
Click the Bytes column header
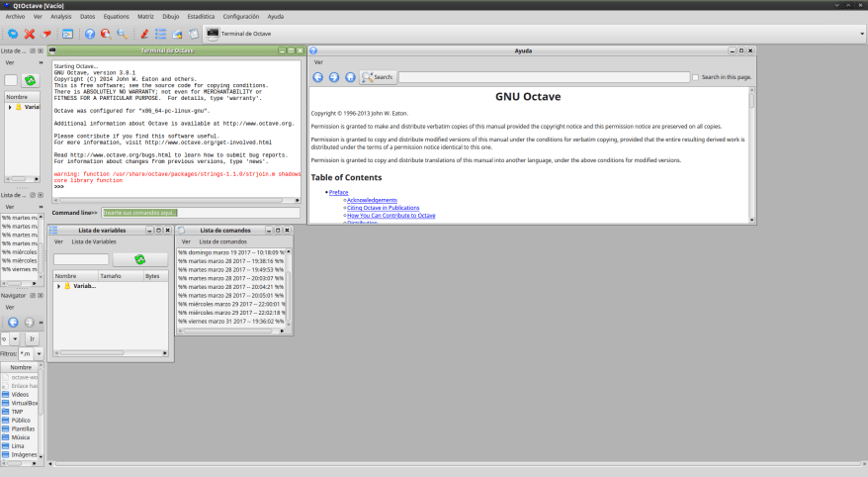point(155,276)
